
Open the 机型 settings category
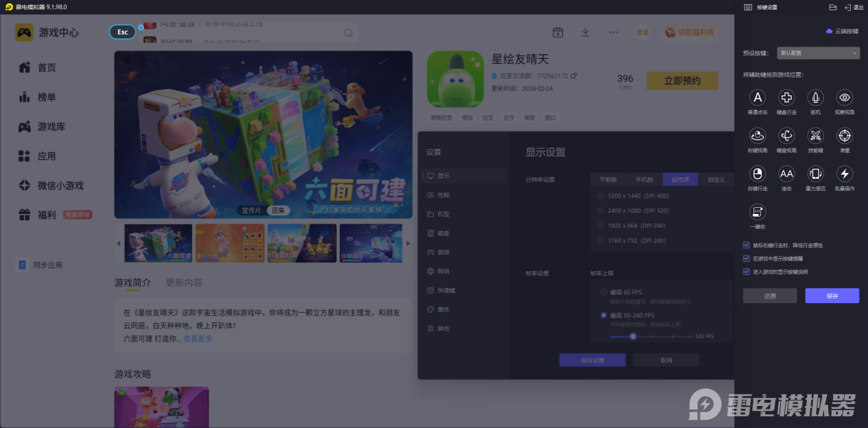463,214
